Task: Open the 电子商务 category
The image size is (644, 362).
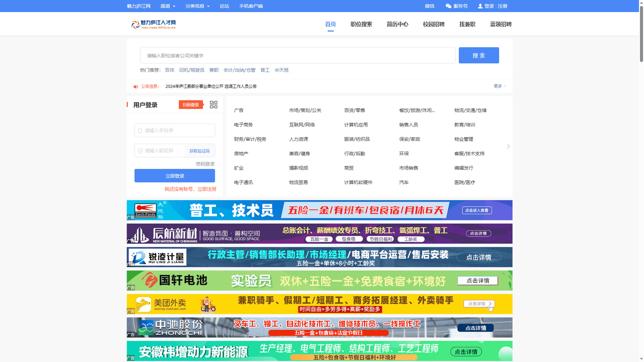Action: click(243, 125)
